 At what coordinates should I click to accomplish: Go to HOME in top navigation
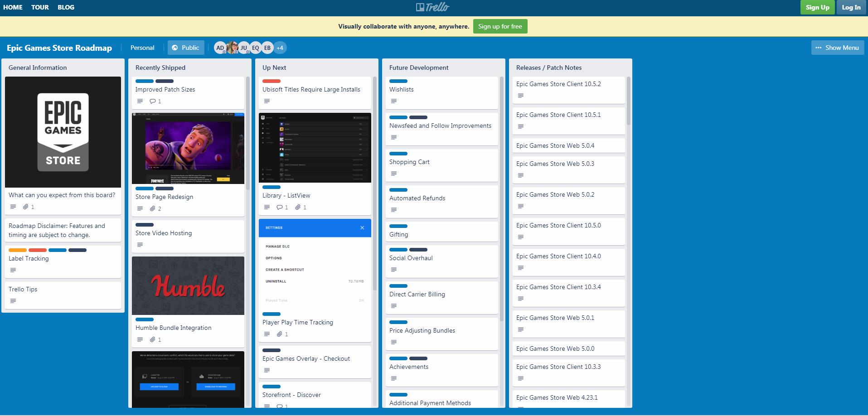13,7
